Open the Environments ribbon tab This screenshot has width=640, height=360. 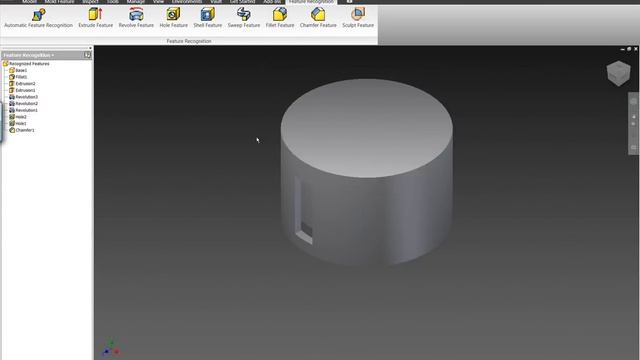[187, 2]
